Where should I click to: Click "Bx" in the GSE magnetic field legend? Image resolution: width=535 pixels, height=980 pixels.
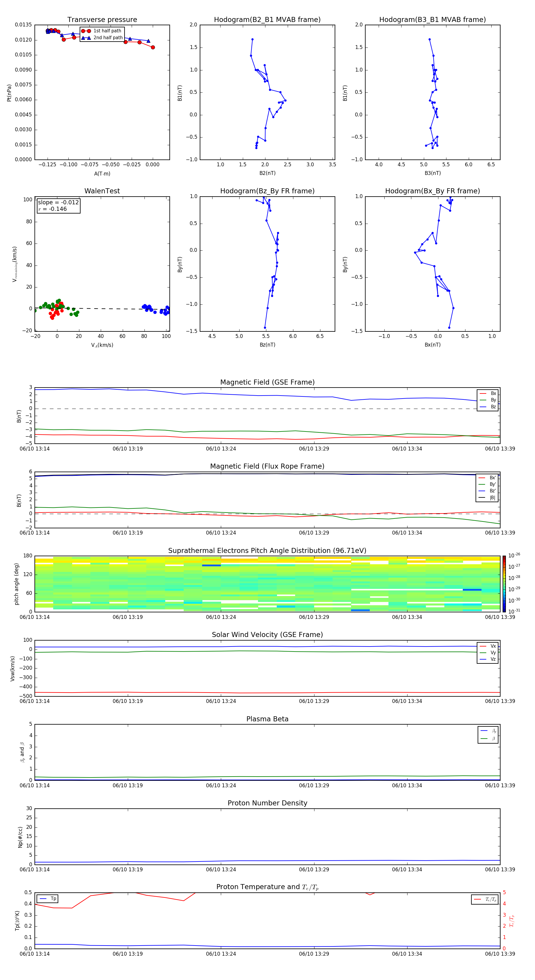tap(493, 394)
